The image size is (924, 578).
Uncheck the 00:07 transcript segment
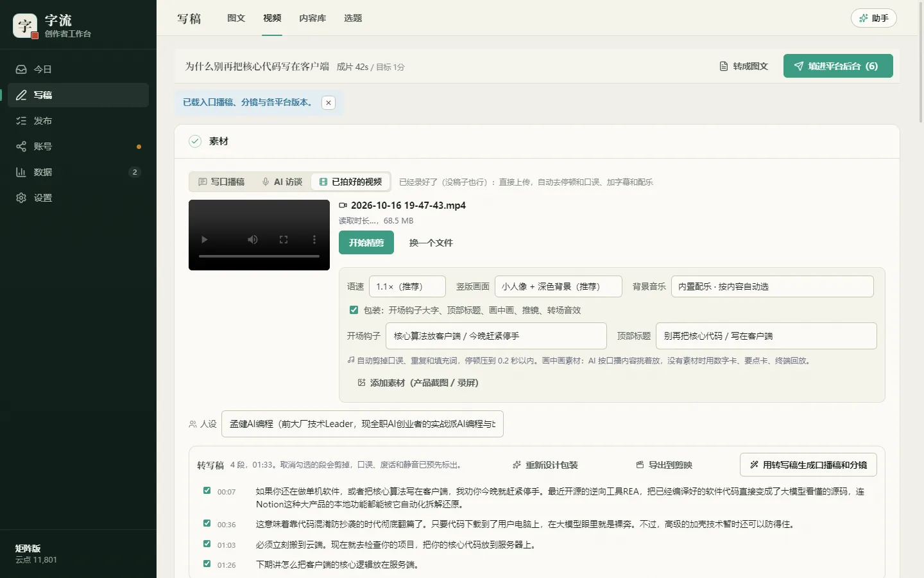click(x=207, y=491)
